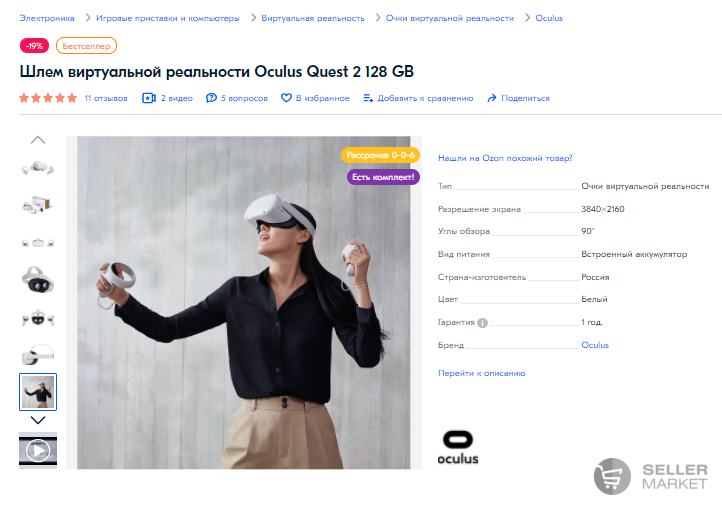Open the 2 видео video icon
Viewport: 722px width, 505px height.
coord(149,98)
